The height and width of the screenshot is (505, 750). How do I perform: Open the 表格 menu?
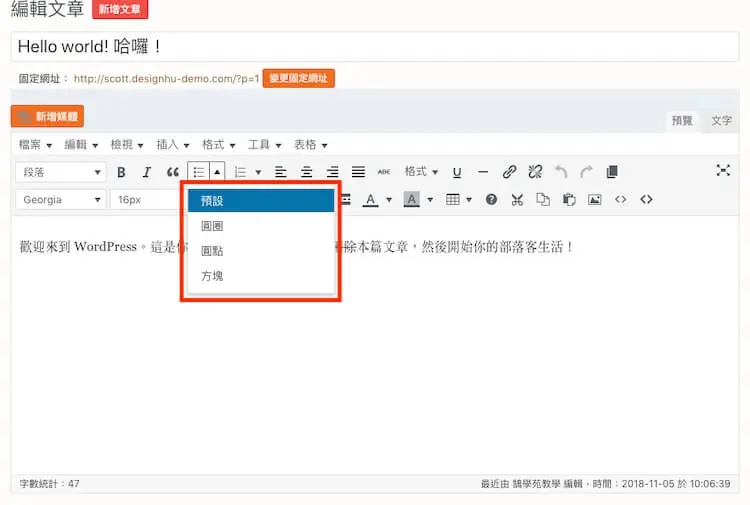click(x=310, y=144)
